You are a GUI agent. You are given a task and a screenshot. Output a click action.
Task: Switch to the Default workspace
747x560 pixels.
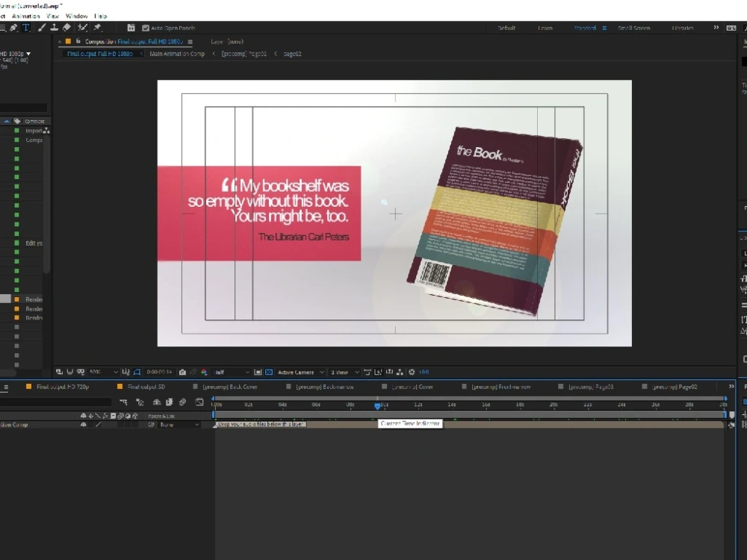pyautogui.click(x=506, y=28)
